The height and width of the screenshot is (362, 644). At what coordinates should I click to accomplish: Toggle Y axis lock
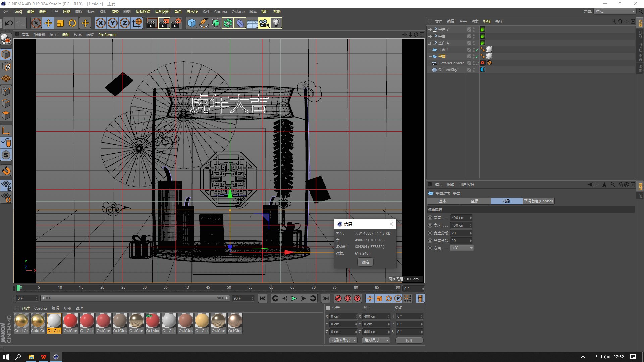coord(113,23)
